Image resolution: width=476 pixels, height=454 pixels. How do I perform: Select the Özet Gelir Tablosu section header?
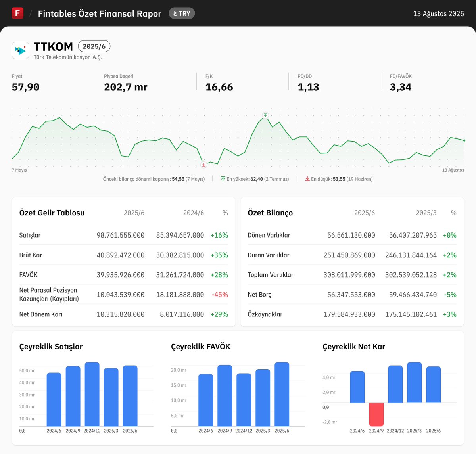tap(52, 213)
